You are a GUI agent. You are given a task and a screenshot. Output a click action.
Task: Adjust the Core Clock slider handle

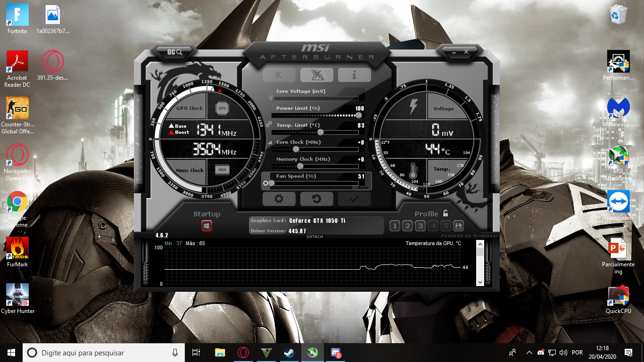pos(296,149)
